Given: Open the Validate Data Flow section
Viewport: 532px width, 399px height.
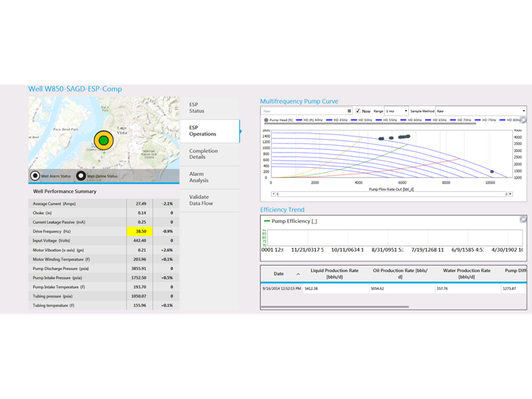Looking at the screenshot, I should (200, 200).
